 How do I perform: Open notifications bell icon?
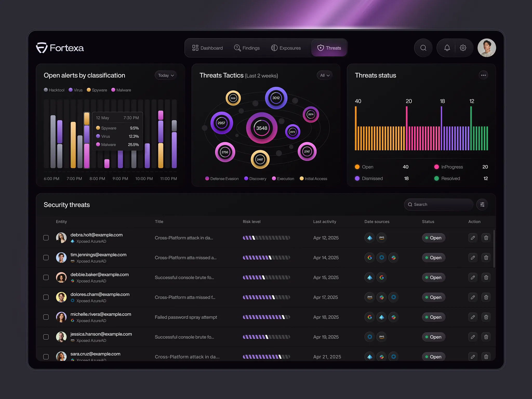click(447, 48)
